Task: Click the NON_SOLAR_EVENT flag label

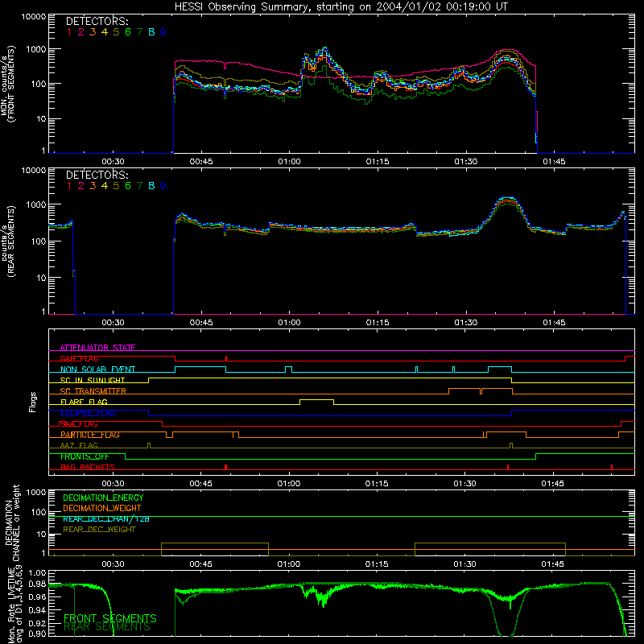Action: (x=97, y=369)
